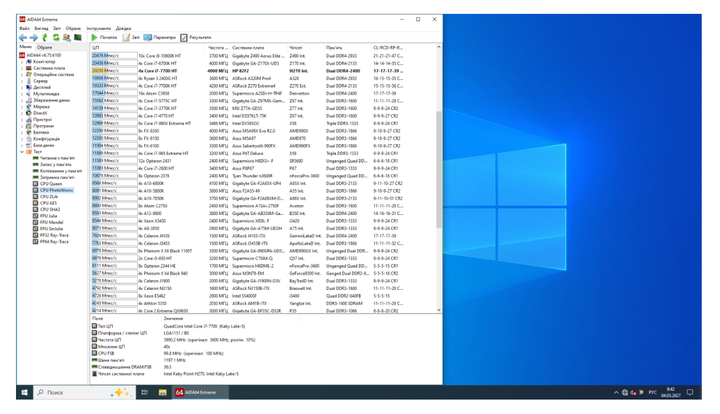The width and height of the screenshot is (720, 414).
Task: Expand the Мережа tree node
Action: [x=22, y=106]
